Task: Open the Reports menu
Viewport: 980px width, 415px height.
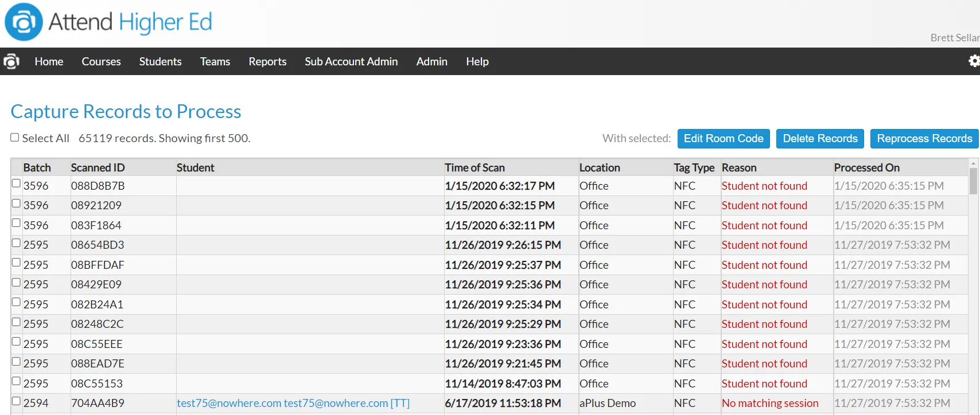Action: (x=267, y=61)
